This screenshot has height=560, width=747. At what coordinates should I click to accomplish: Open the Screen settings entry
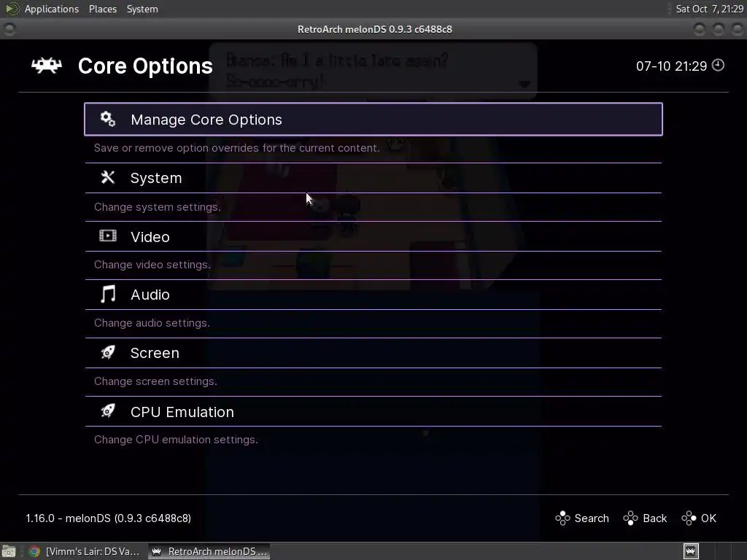coord(373,353)
